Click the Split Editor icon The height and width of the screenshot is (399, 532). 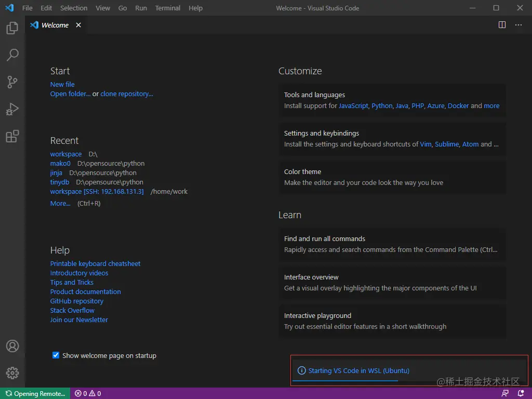point(502,24)
